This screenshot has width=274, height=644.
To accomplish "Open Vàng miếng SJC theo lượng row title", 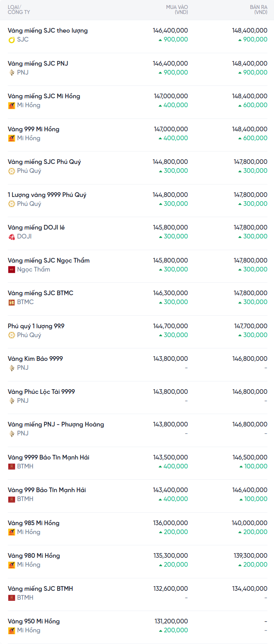I will (x=47, y=31).
